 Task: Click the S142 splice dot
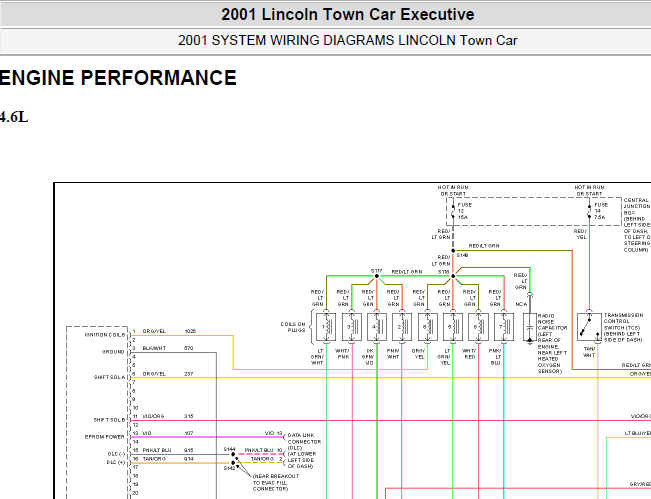(x=233, y=463)
